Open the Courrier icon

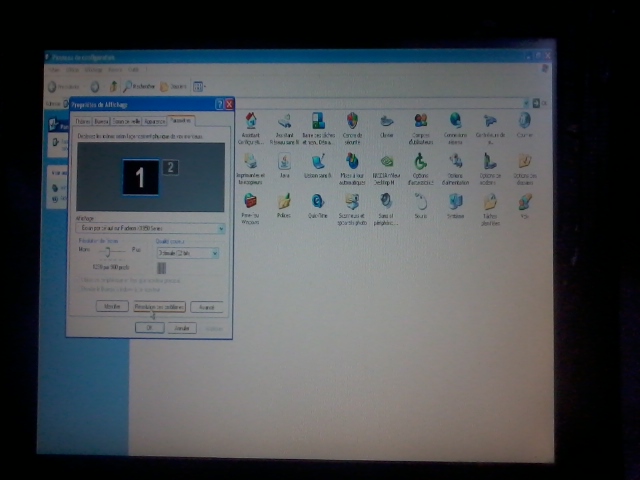tap(524, 125)
